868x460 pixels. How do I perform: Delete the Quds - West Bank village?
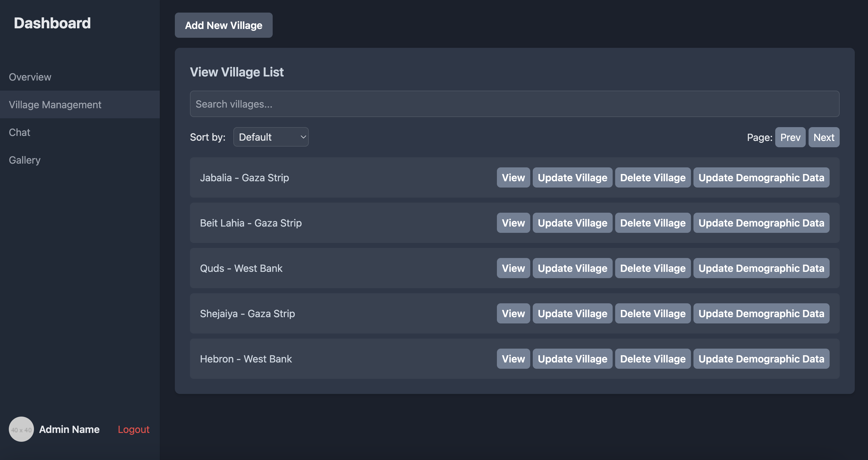(x=652, y=268)
